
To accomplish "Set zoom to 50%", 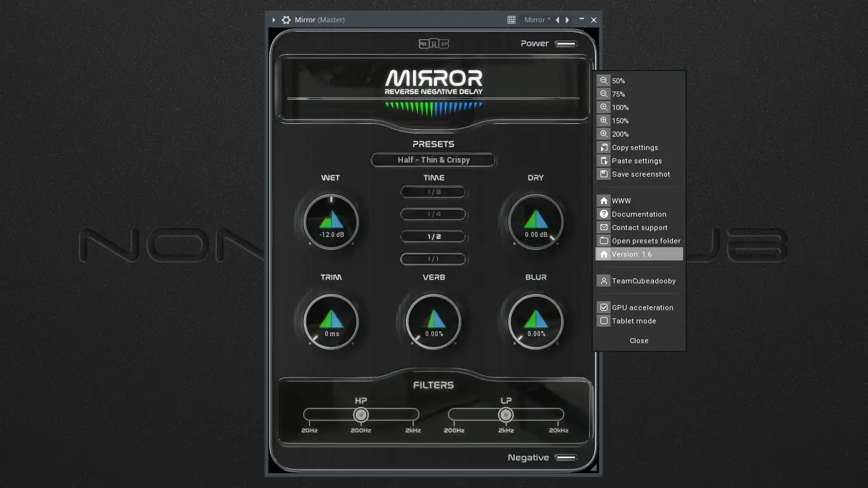I will [639, 81].
